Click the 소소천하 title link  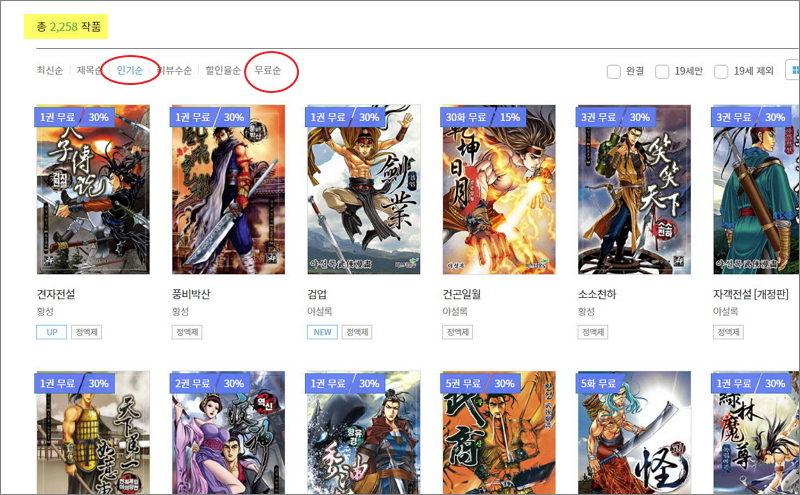(597, 294)
